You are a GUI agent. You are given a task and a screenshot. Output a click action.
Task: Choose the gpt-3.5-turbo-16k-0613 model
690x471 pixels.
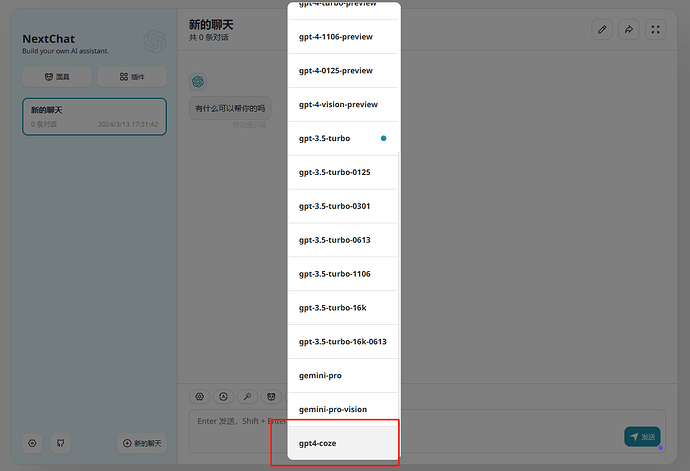[x=343, y=342]
